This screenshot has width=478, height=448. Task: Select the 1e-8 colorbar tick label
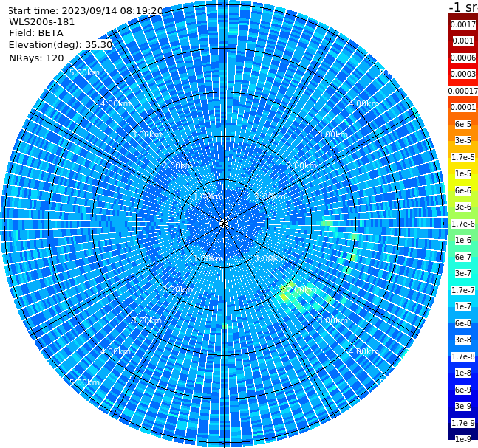[463, 373]
